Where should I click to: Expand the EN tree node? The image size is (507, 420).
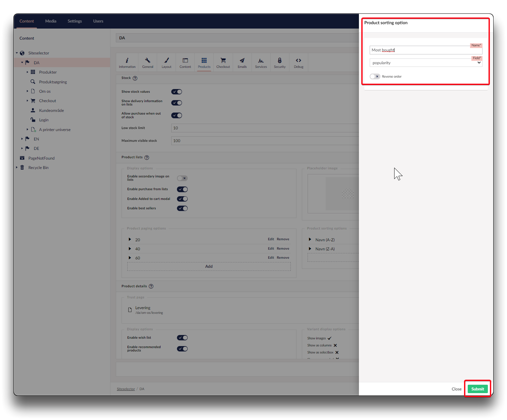(22, 139)
